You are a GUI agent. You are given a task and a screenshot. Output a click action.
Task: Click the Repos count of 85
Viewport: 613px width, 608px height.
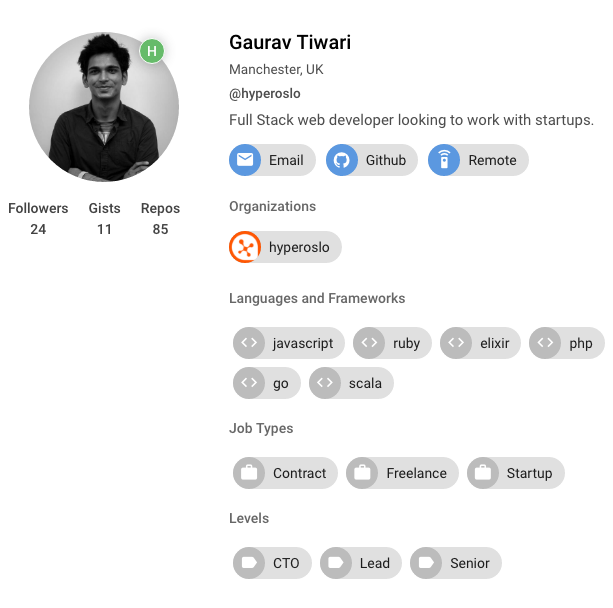tap(160, 229)
